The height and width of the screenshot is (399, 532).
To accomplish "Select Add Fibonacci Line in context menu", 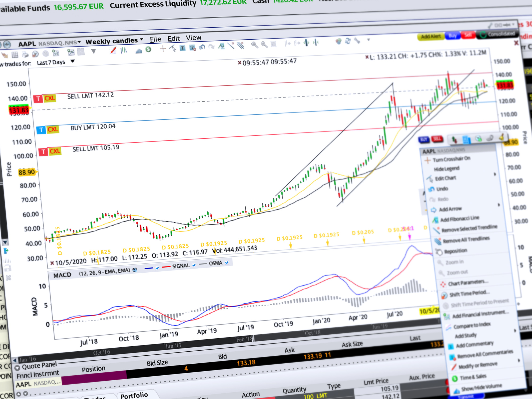I will [459, 219].
